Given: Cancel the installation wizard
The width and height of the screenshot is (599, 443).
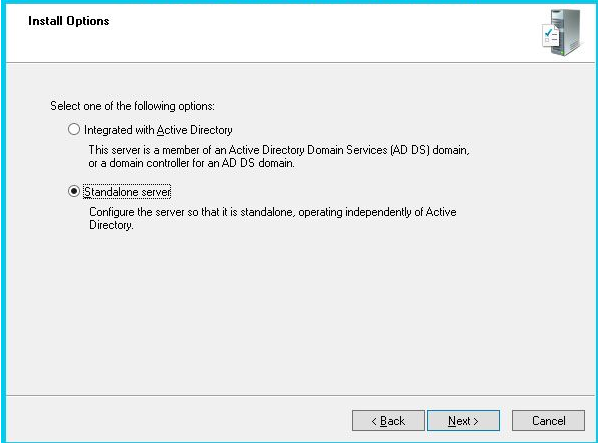Looking at the screenshot, I should click(548, 420).
